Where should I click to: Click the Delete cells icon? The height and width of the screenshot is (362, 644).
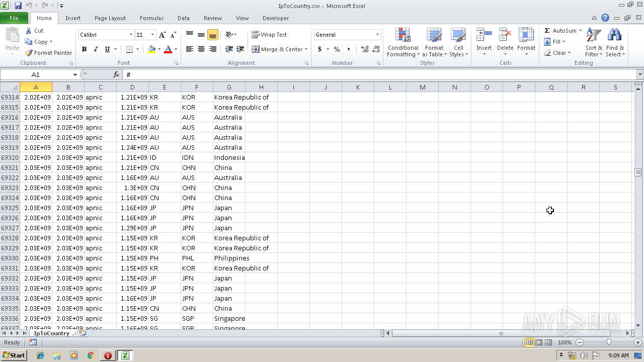(505, 35)
